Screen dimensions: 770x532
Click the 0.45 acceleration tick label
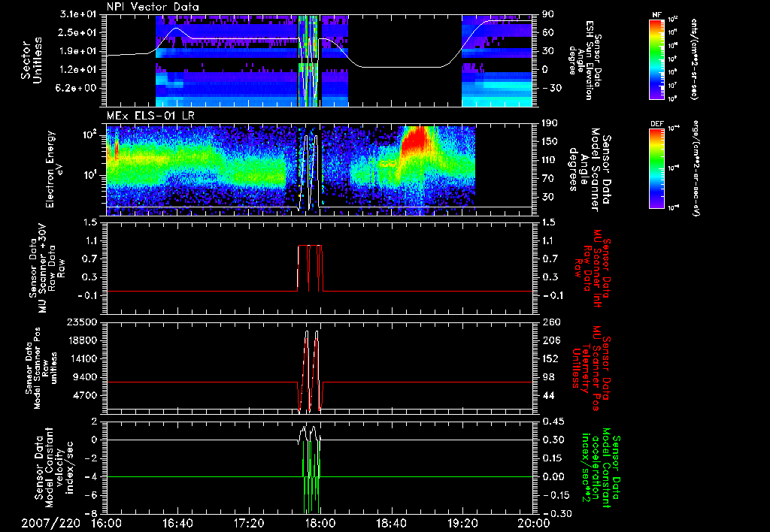(x=553, y=422)
